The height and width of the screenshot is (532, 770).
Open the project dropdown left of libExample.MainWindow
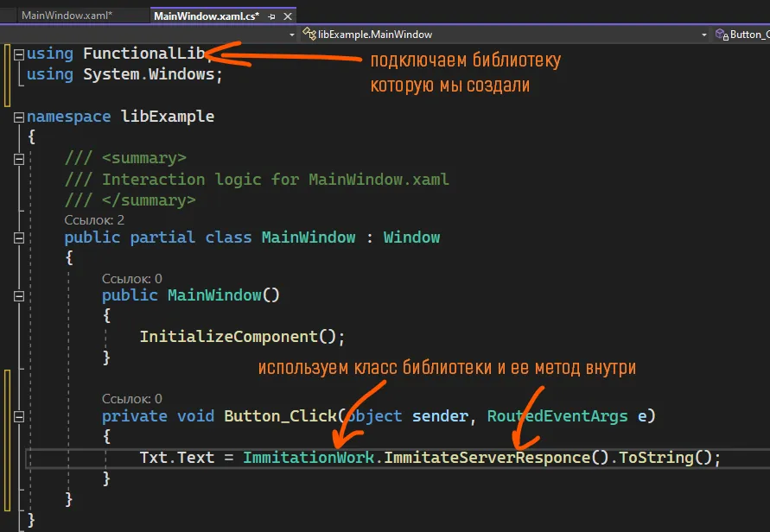click(292, 35)
